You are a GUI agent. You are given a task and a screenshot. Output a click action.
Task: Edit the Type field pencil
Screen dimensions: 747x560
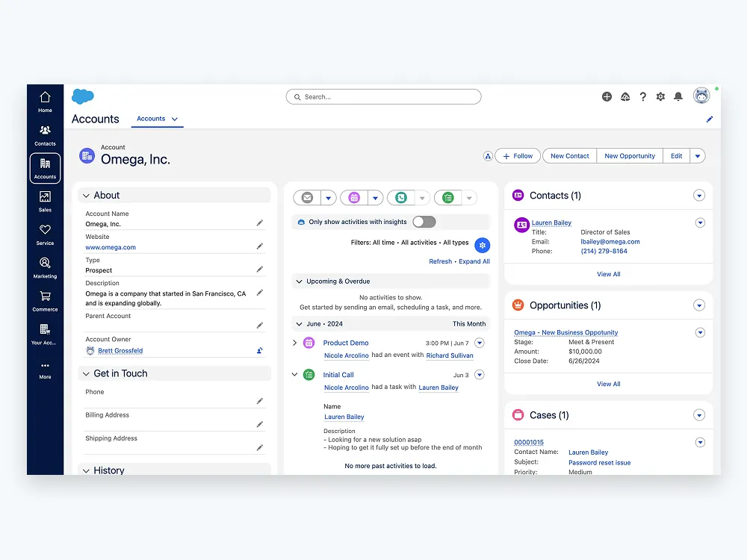260,270
